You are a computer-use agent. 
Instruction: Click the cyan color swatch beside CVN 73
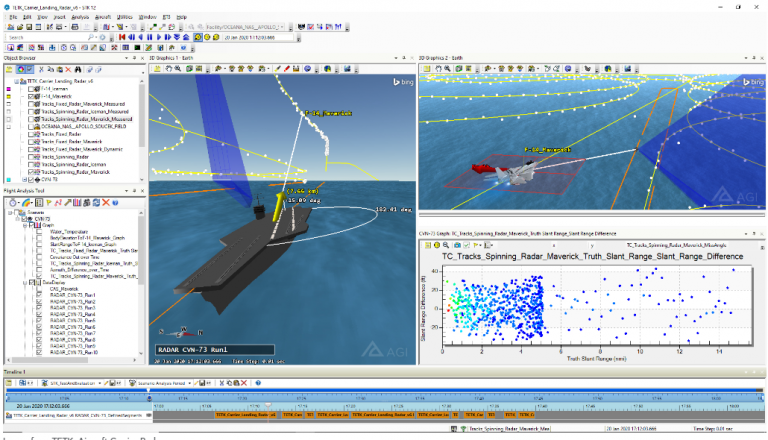8,180
